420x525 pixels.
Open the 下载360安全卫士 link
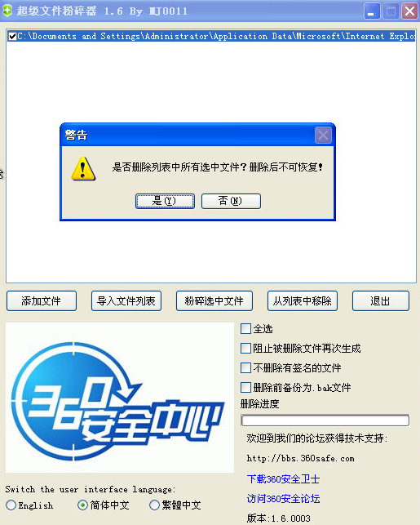tap(283, 479)
